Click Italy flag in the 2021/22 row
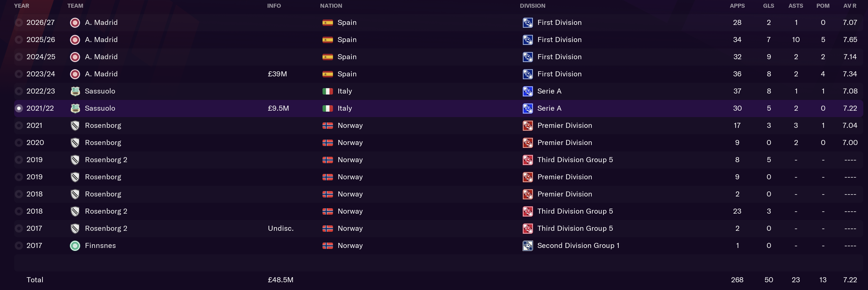The width and height of the screenshot is (868, 290). [x=328, y=108]
